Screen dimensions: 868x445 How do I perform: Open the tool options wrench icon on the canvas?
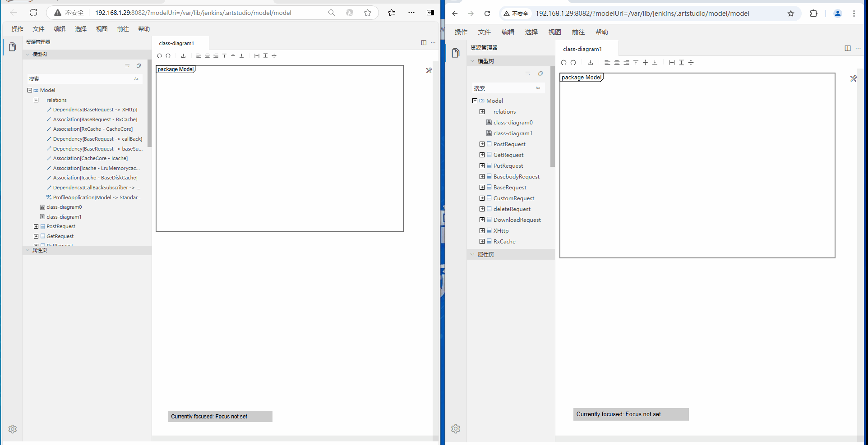click(x=429, y=70)
